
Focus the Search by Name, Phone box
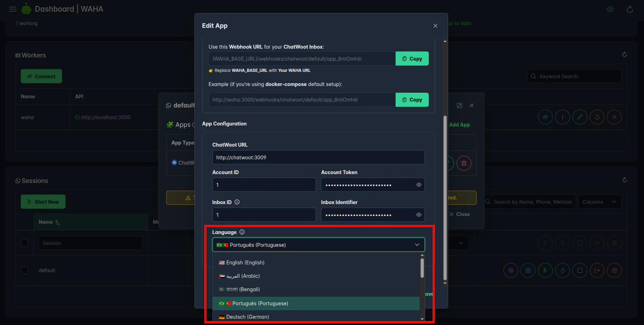coord(530,202)
